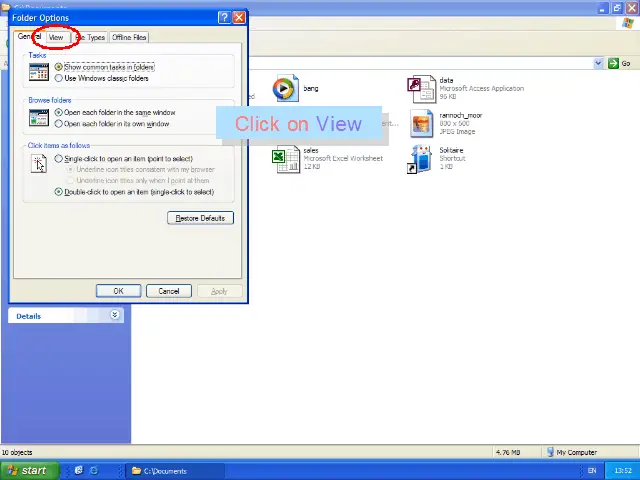Open the bang media file icon
Screen dimensions: 640x480
coord(285,89)
